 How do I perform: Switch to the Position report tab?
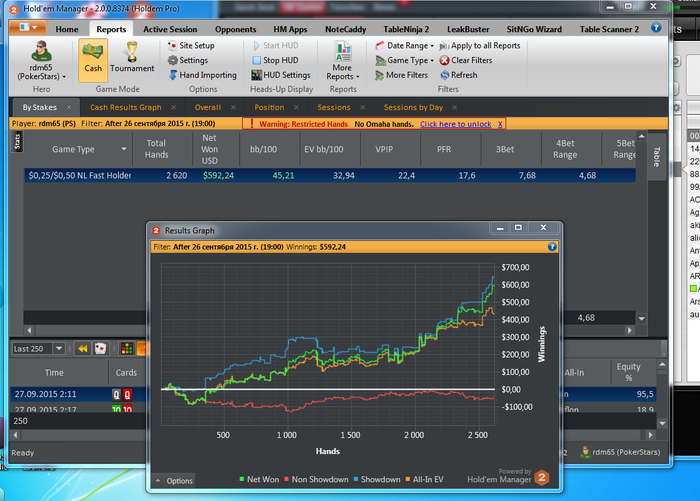(x=269, y=107)
